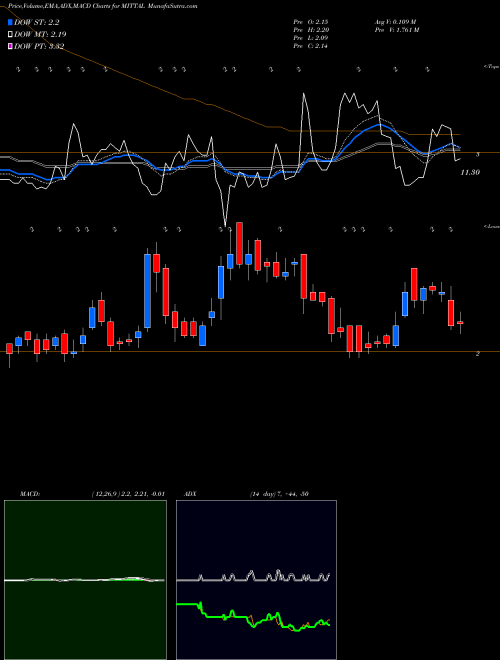Click the chart title mentioning MunafaSutra.com
Image resolution: width=500 pixels, height=660 pixels.
point(103,6)
